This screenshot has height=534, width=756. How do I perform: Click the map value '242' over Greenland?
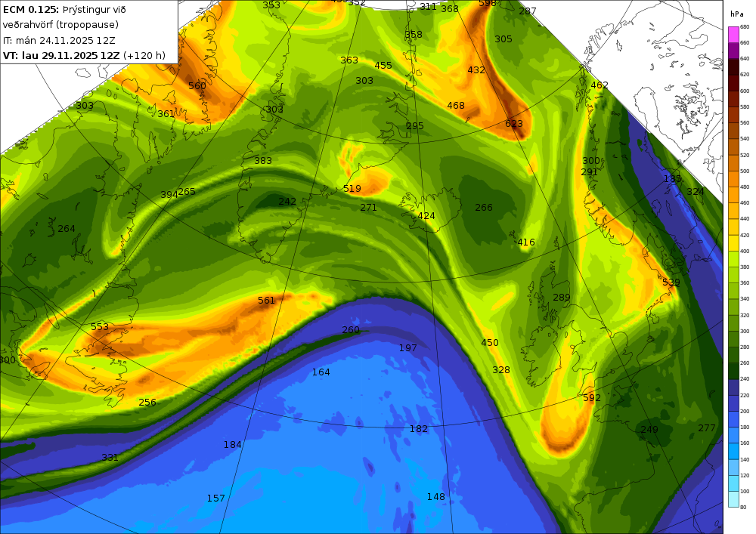(x=287, y=201)
